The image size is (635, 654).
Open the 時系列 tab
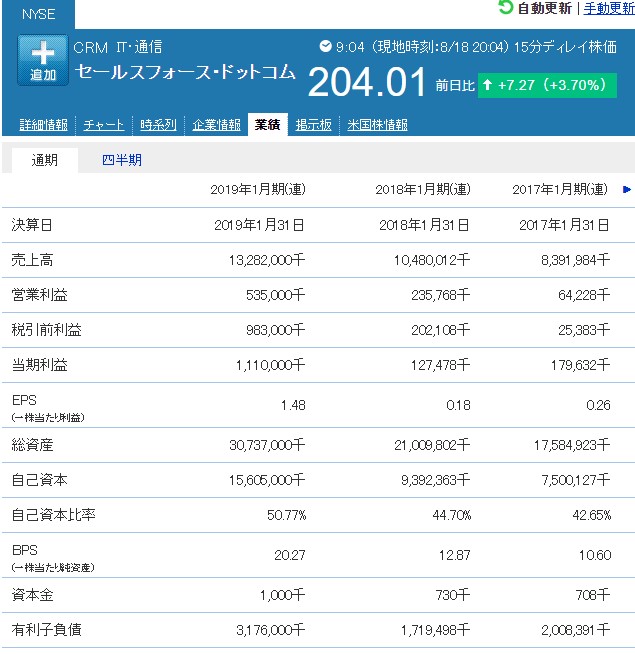pos(158,125)
